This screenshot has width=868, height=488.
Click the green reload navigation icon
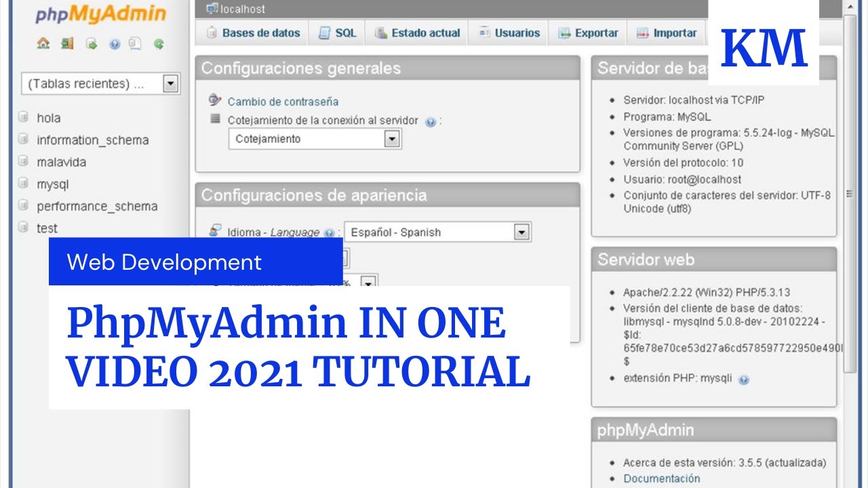[x=159, y=44]
